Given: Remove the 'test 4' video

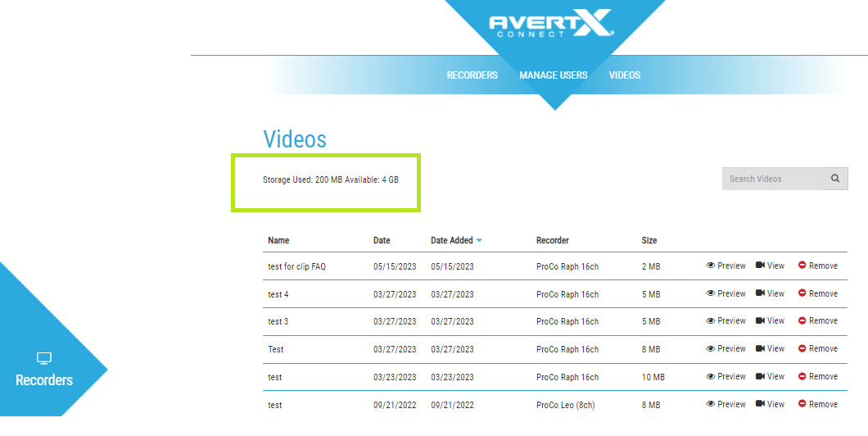Looking at the screenshot, I should click(x=817, y=293).
